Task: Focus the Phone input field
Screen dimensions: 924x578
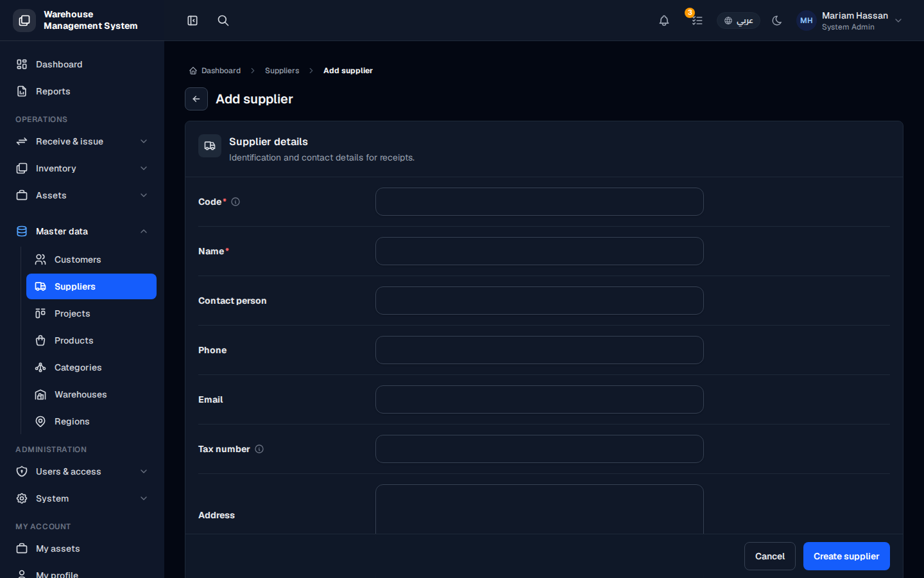Action: click(x=540, y=350)
